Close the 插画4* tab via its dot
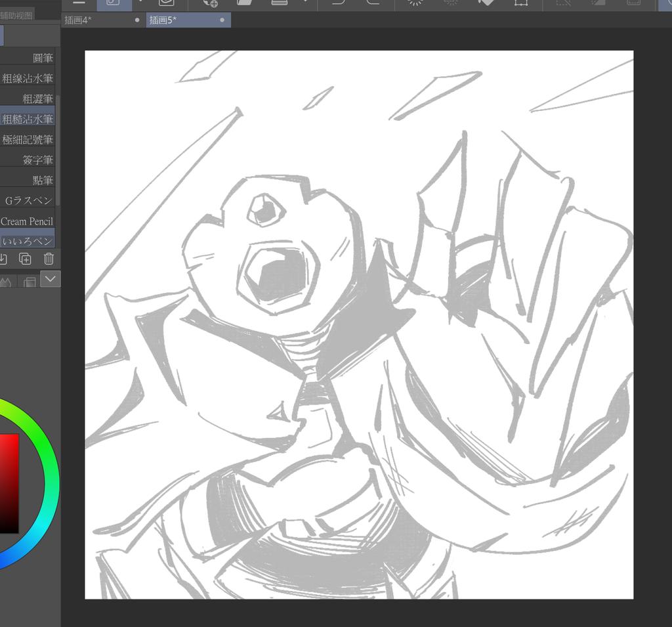 [137, 20]
